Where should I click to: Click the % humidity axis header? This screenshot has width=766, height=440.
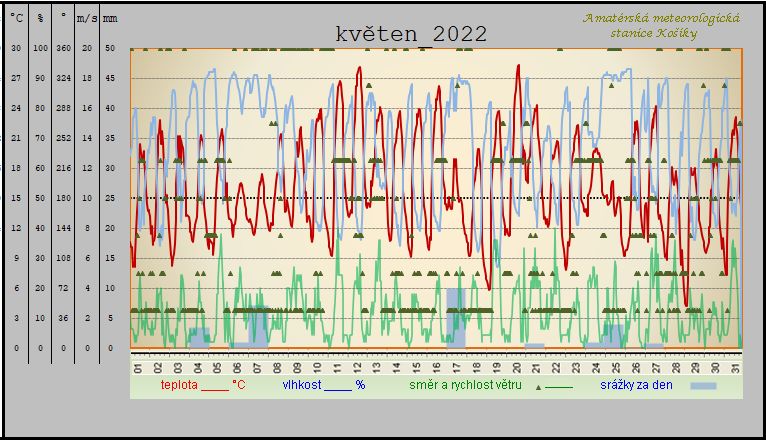(40, 18)
